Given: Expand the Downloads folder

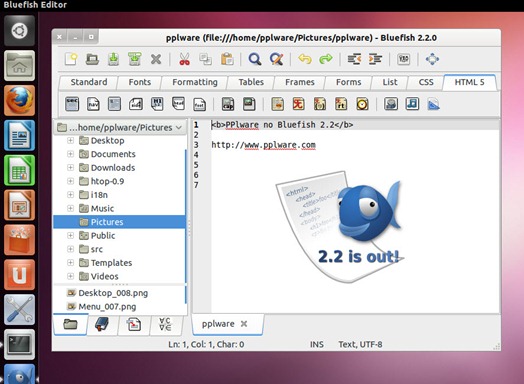Looking at the screenshot, I should coord(70,167).
